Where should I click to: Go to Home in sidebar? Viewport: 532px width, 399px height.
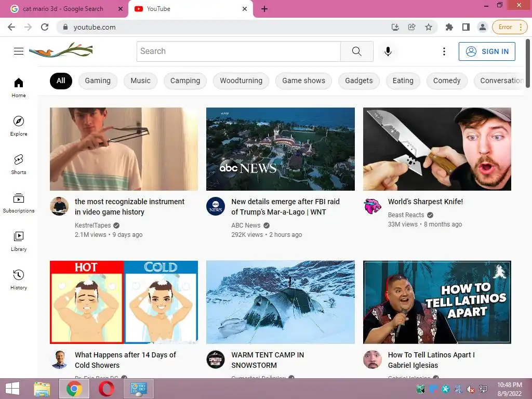point(19,87)
